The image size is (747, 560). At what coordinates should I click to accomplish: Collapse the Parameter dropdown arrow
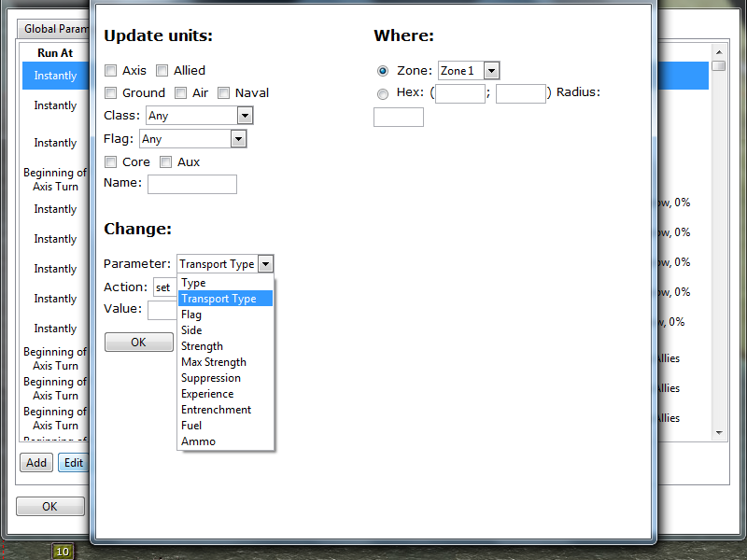point(265,264)
